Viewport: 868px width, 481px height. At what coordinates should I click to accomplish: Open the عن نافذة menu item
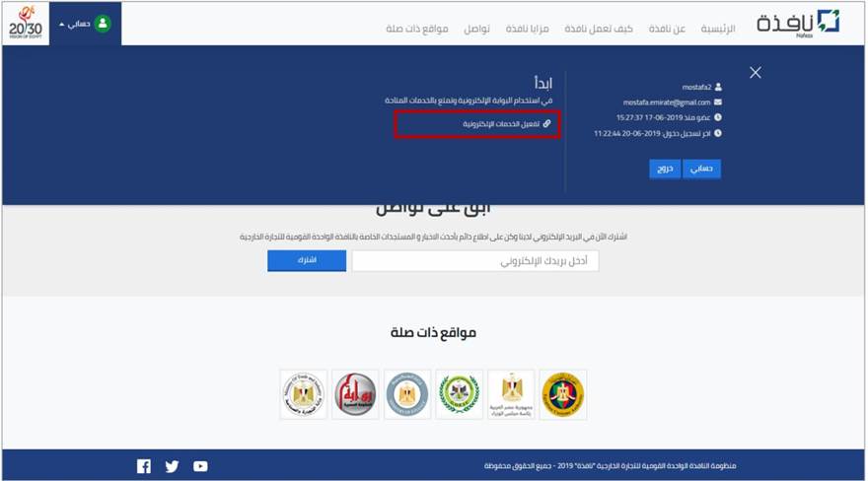(667, 29)
